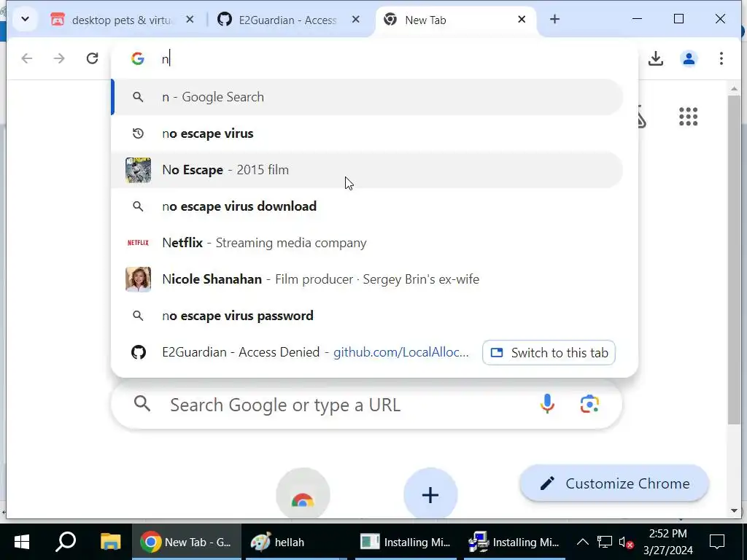This screenshot has height=560, width=747.
Task: Click the No Escape film poster thumbnail
Action: pos(138,170)
